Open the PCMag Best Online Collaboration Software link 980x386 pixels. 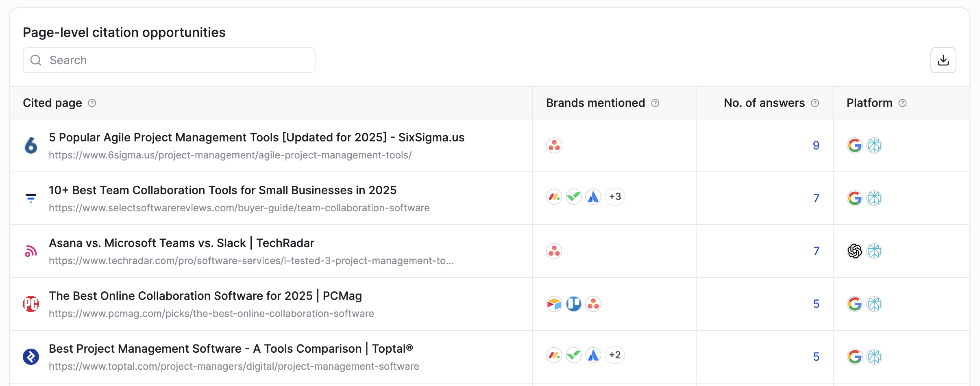pos(205,296)
